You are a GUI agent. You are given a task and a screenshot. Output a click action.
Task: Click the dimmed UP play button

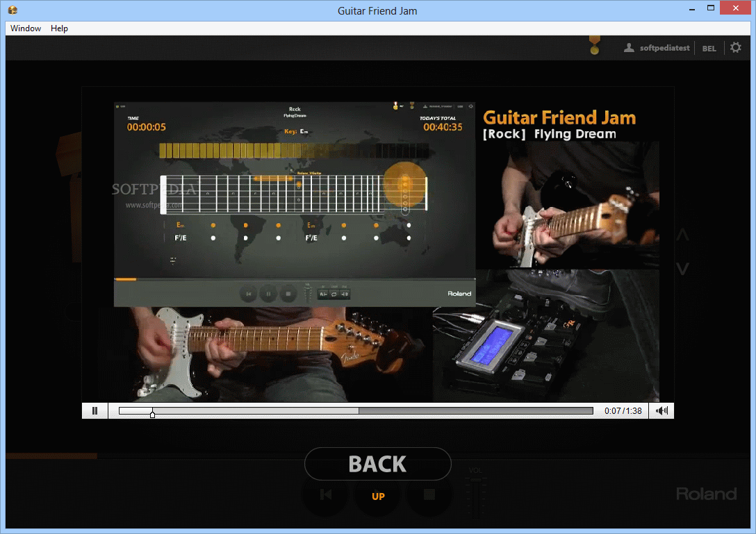(377, 496)
